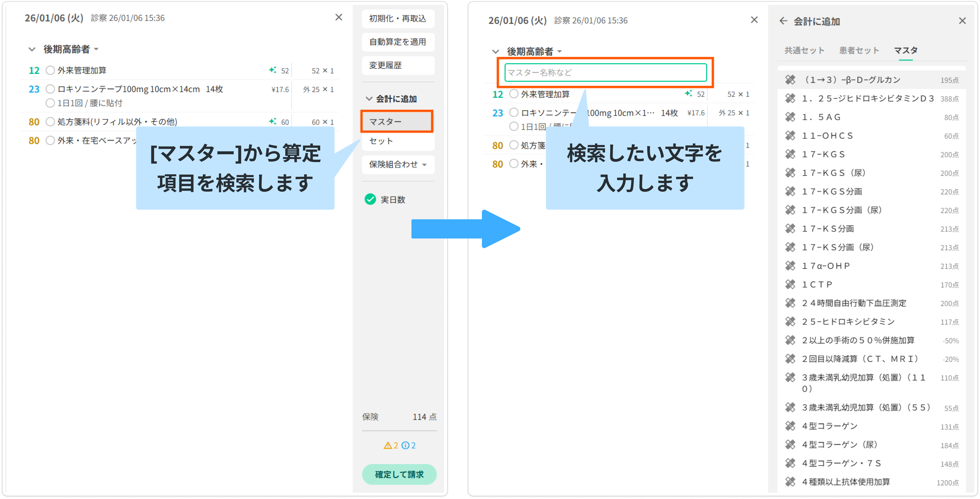Select the 外来管理加算 radio button in the left panel

pos(50,70)
